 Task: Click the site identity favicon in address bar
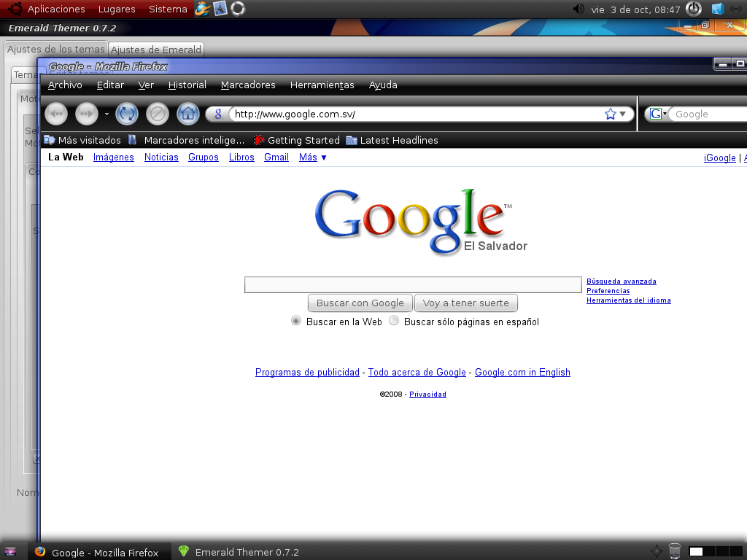pos(217,114)
